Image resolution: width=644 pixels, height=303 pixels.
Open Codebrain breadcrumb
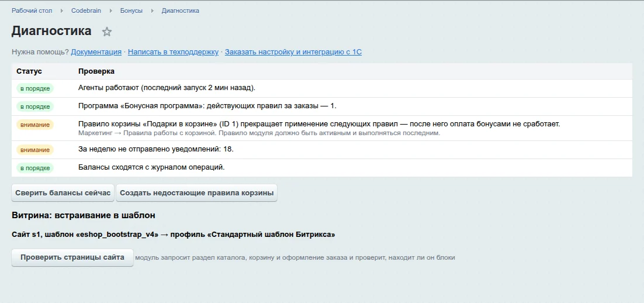(x=86, y=11)
